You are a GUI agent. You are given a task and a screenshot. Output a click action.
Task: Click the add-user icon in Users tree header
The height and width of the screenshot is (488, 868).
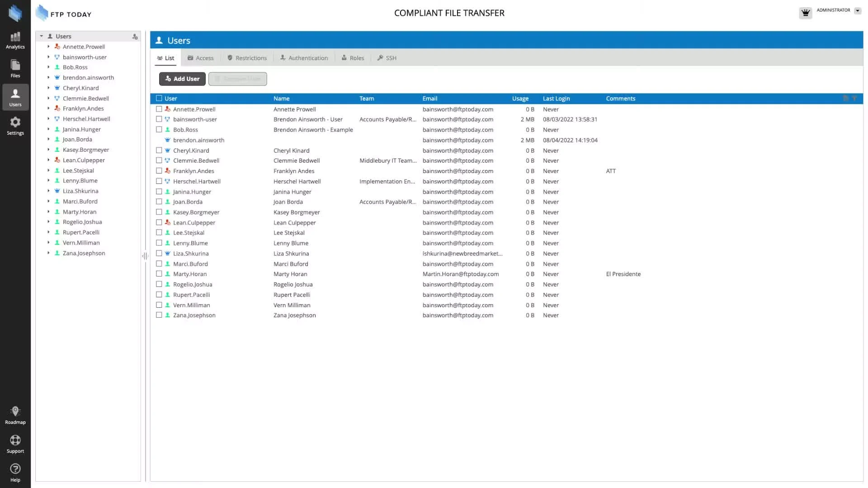(x=135, y=37)
